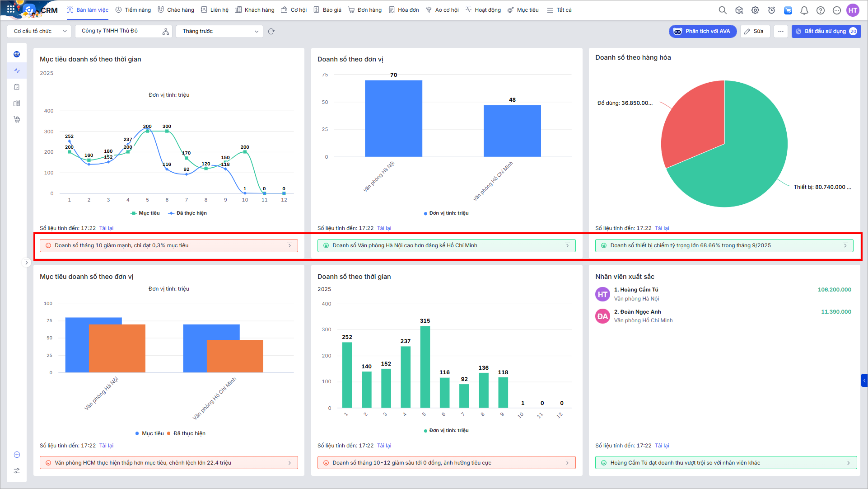Open the blue shopping cart icon in header
The image size is (868, 489).
tap(788, 10)
